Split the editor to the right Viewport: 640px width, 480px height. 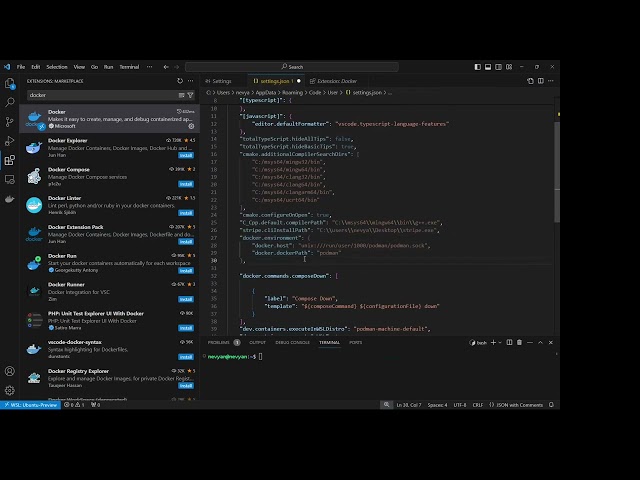(541, 81)
